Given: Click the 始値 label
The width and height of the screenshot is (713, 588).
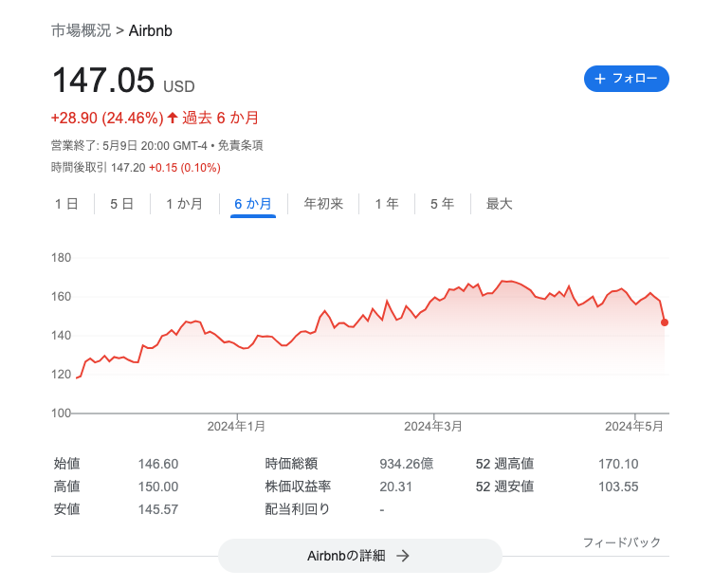Looking at the screenshot, I should coord(66,464).
